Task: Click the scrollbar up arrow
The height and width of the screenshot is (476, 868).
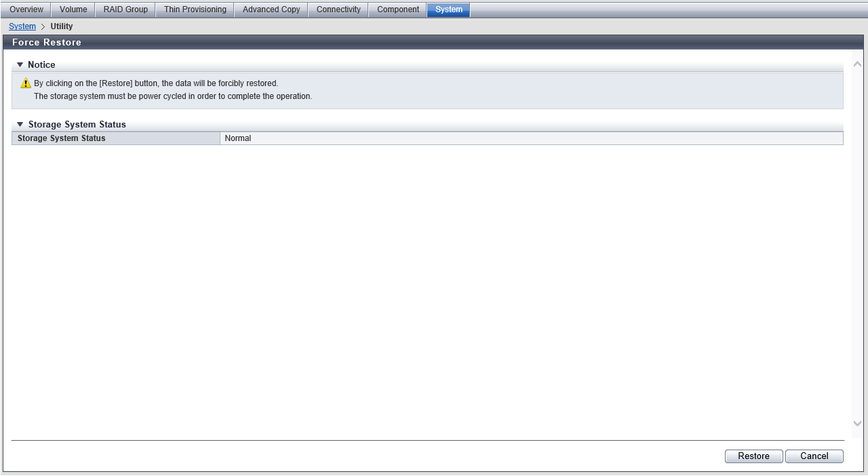Action: point(857,64)
